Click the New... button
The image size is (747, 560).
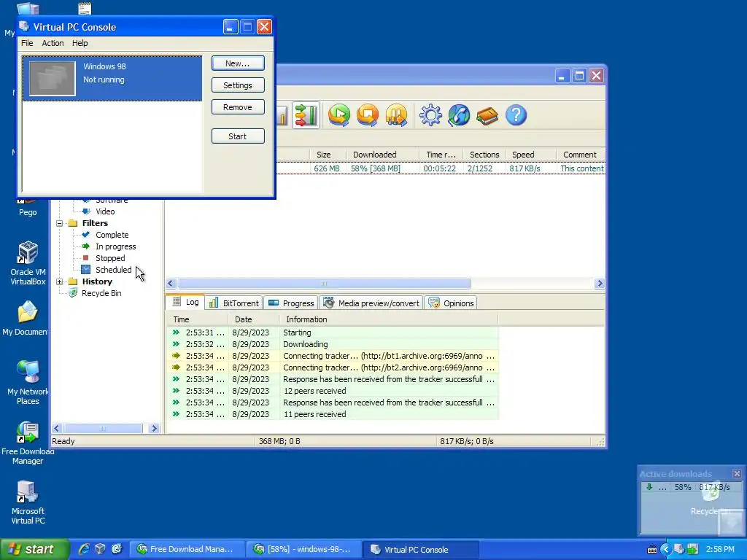point(238,63)
